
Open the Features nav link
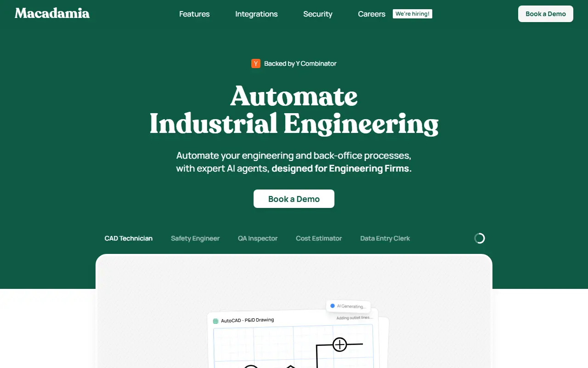pos(194,14)
